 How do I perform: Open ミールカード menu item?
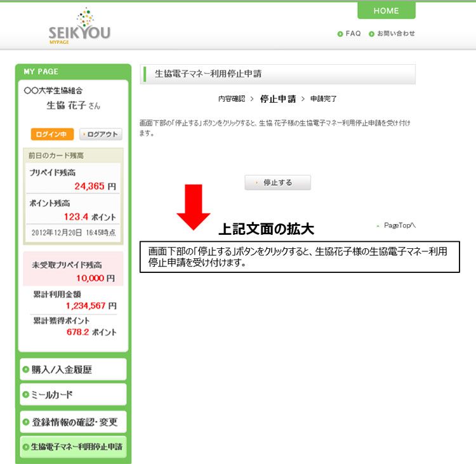[x=73, y=394]
